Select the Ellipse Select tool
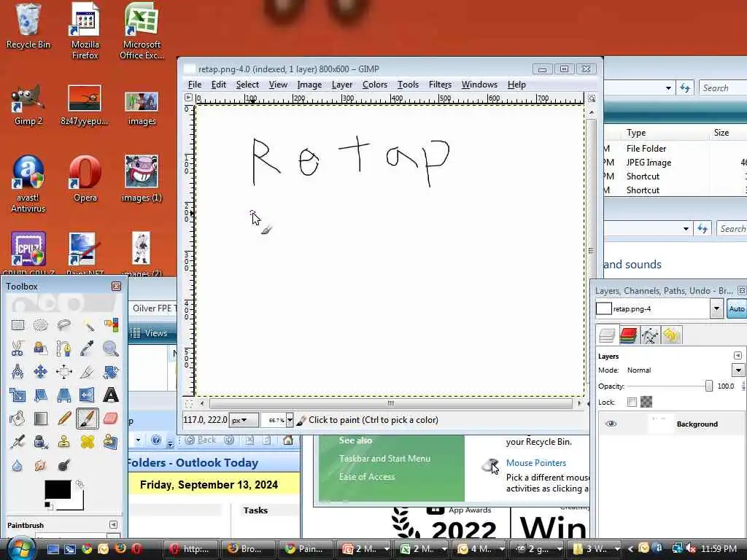The image size is (747, 560). 41,325
